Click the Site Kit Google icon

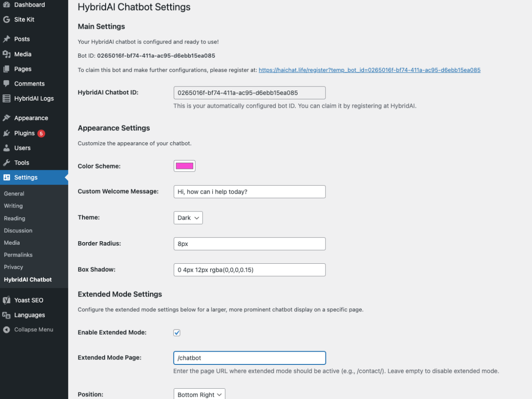point(7,20)
